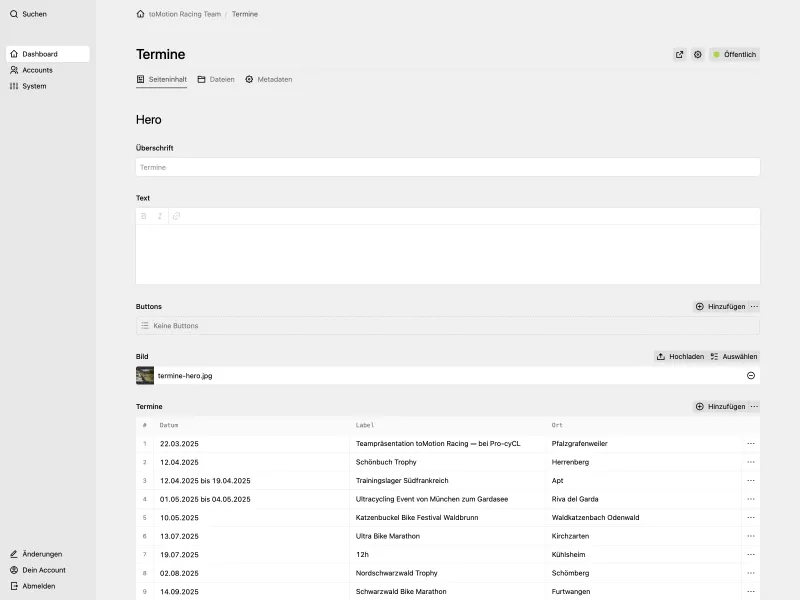
Task: Toggle the Öffentlich status badge
Action: (736, 54)
